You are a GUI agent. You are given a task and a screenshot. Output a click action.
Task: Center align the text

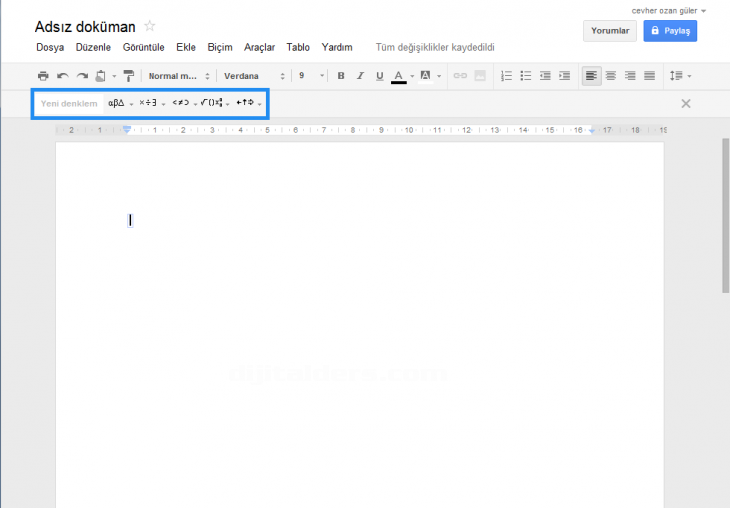click(611, 76)
